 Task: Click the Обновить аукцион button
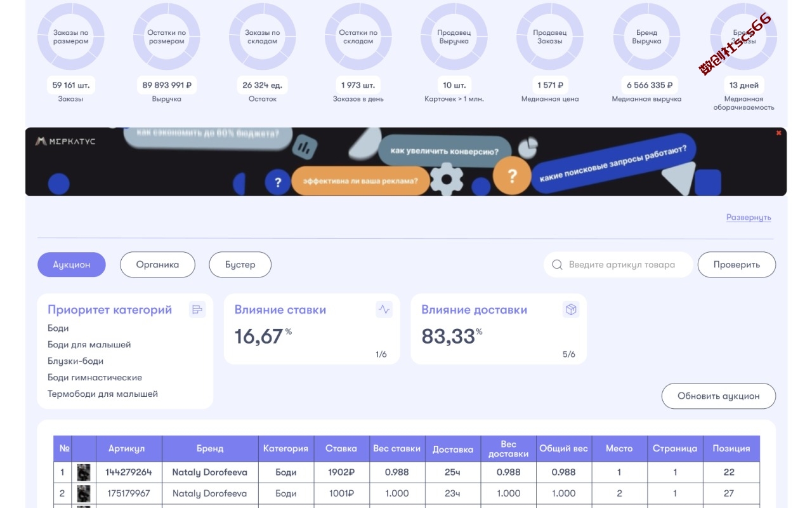pyautogui.click(x=719, y=396)
